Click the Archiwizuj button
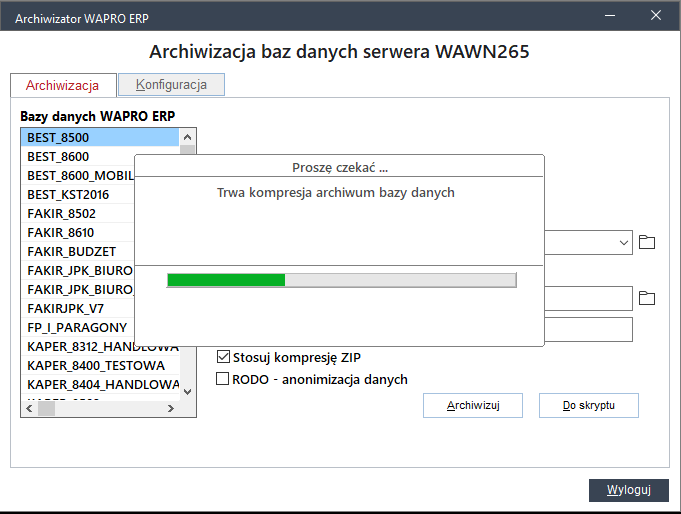The height and width of the screenshot is (514, 681). pos(473,405)
